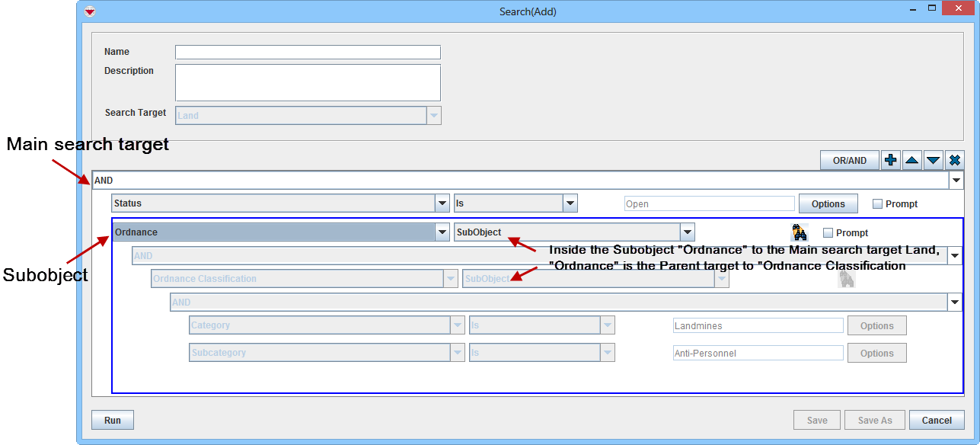Enable the Prompt checkbox in Status row

(x=877, y=204)
